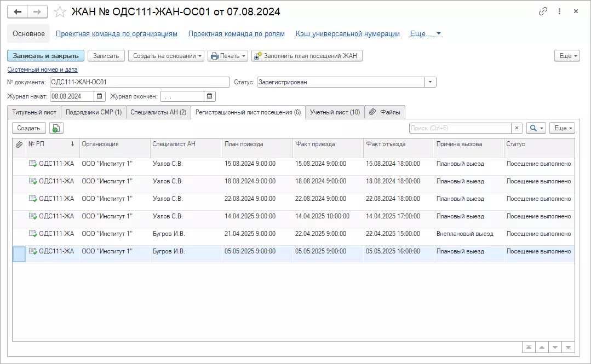
Task: Open calendar picker for Журнал окончен date
Action: (x=210, y=96)
